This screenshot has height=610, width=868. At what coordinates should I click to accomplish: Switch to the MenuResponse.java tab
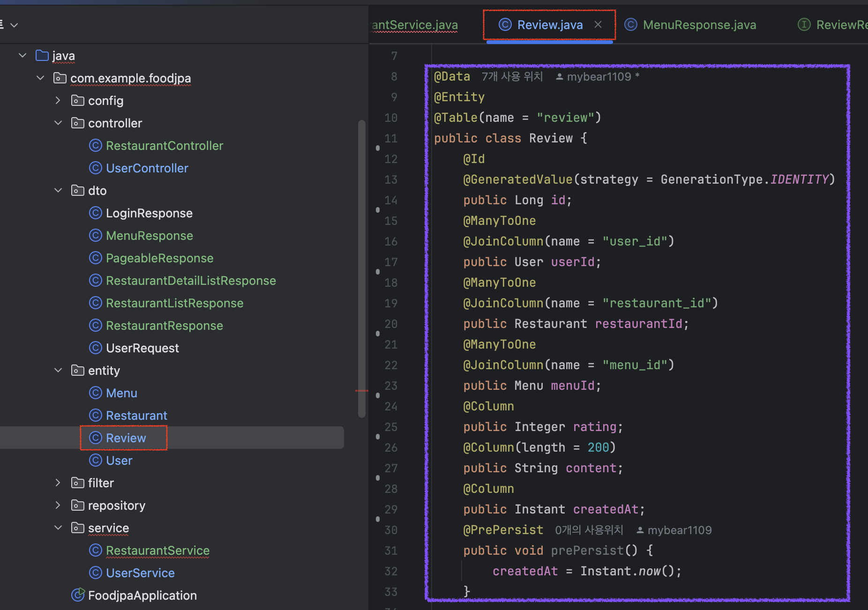click(699, 25)
